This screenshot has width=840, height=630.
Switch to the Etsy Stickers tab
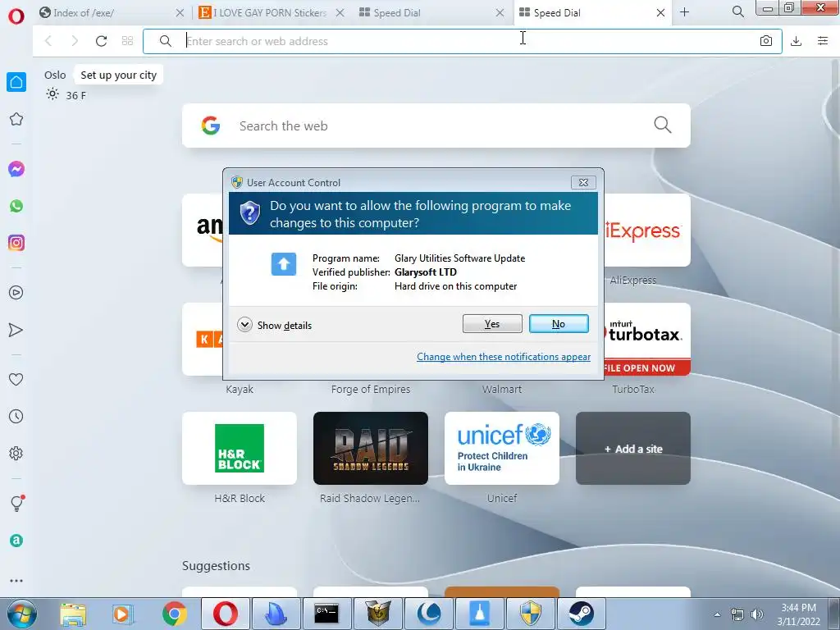point(262,13)
